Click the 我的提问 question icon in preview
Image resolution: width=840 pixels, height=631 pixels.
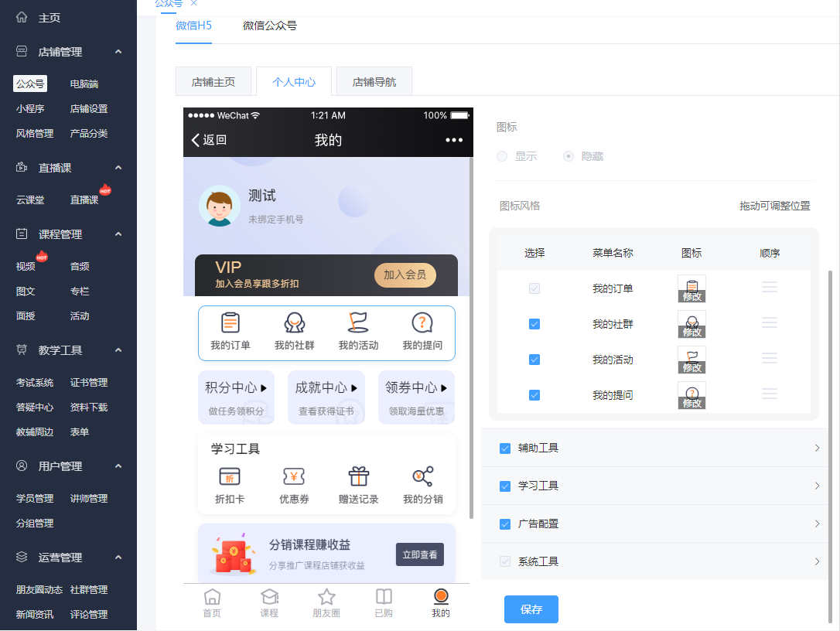coord(422,323)
